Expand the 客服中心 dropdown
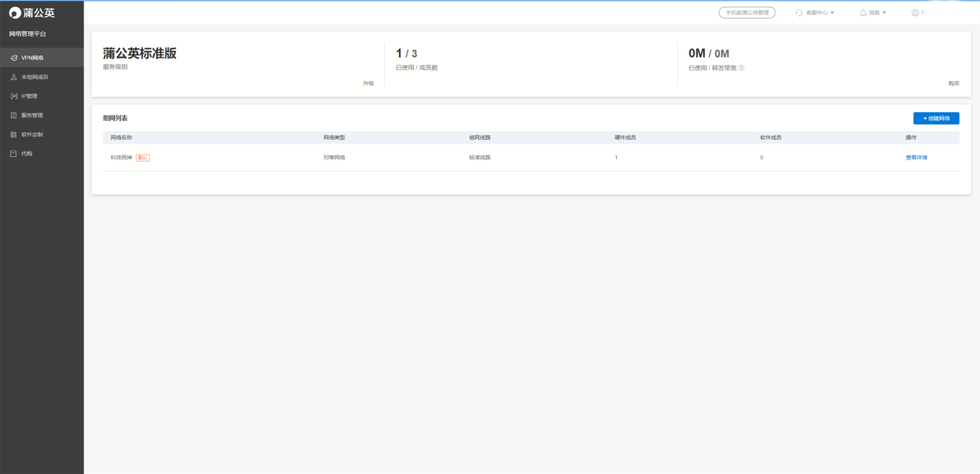This screenshot has width=980, height=474. point(820,12)
